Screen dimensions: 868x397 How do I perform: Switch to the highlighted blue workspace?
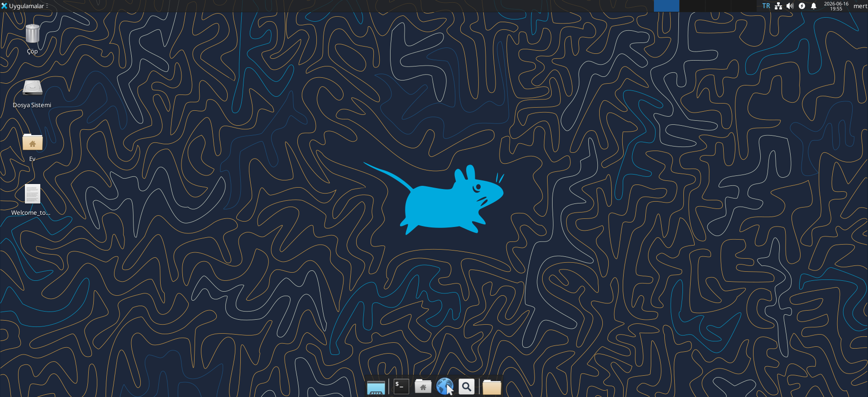(667, 6)
